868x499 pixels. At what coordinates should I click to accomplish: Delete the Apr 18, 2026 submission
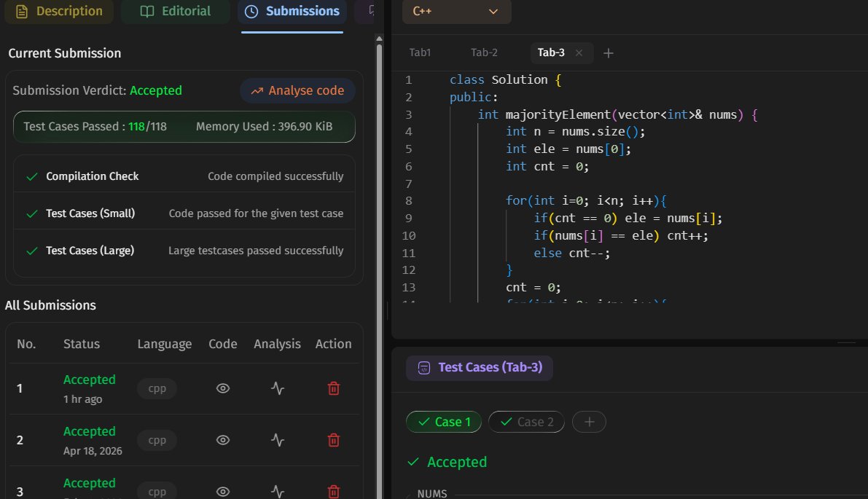click(x=333, y=441)
